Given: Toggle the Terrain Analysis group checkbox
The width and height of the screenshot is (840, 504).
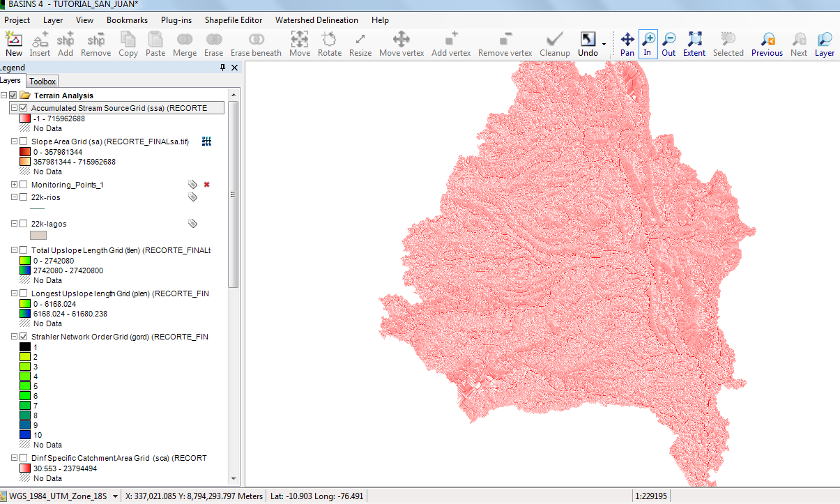Looking at the screenshot, I should 13,96.
